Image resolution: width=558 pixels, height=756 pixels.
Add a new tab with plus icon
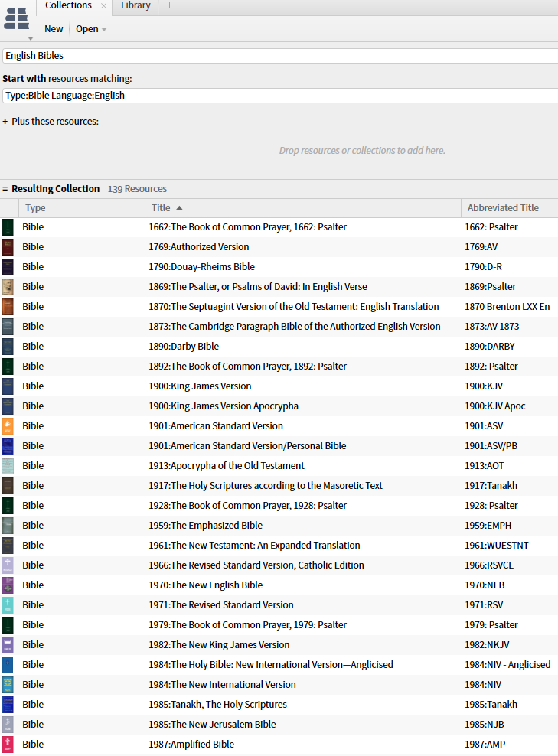pos(169,5)
